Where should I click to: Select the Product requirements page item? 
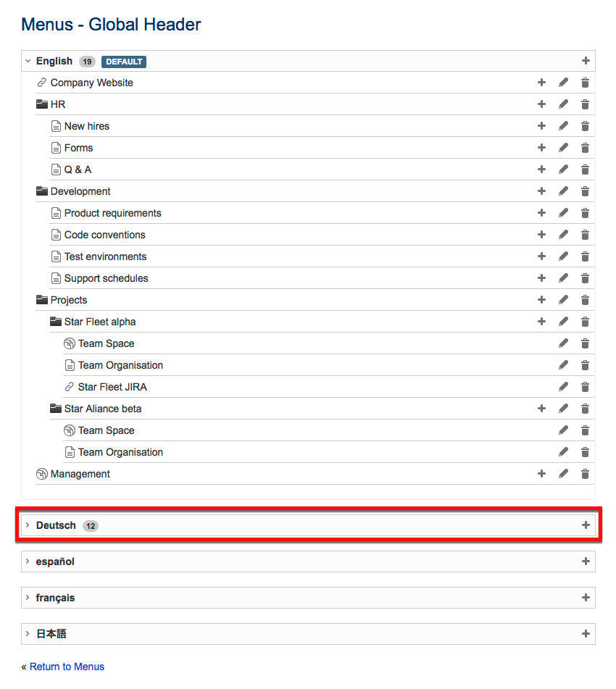(112, 213)
